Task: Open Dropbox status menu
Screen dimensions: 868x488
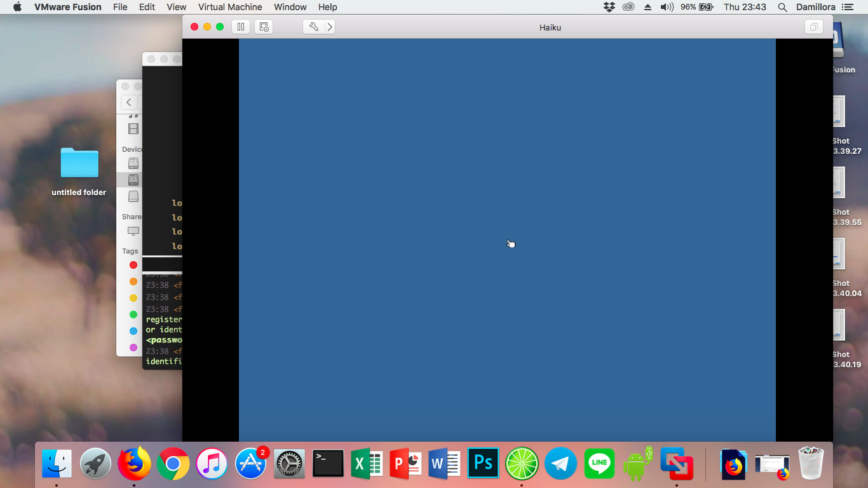Action: (x=609, y=7)
